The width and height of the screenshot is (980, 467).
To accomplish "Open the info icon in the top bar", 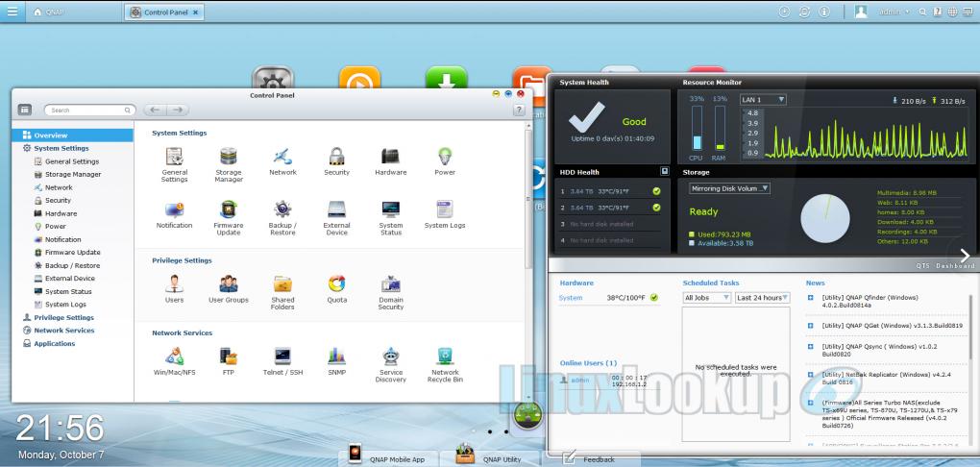I will tap(823, 12).
